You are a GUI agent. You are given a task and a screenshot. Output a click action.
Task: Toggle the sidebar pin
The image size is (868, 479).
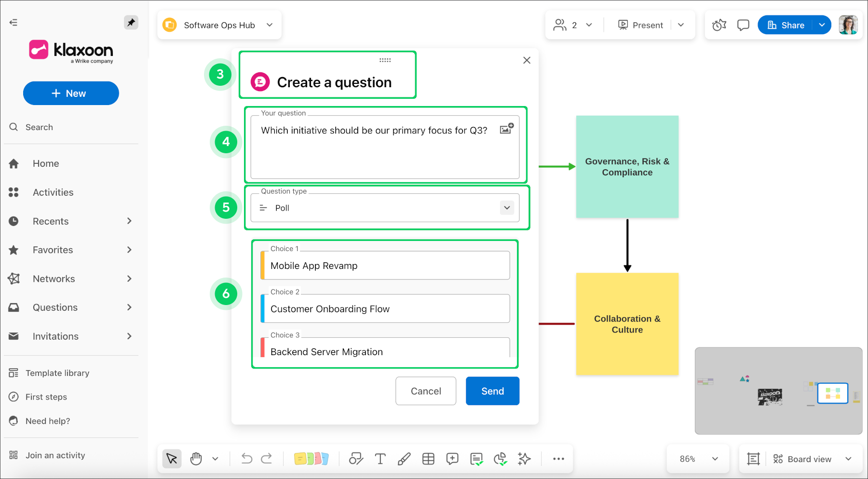click(131, 23)
